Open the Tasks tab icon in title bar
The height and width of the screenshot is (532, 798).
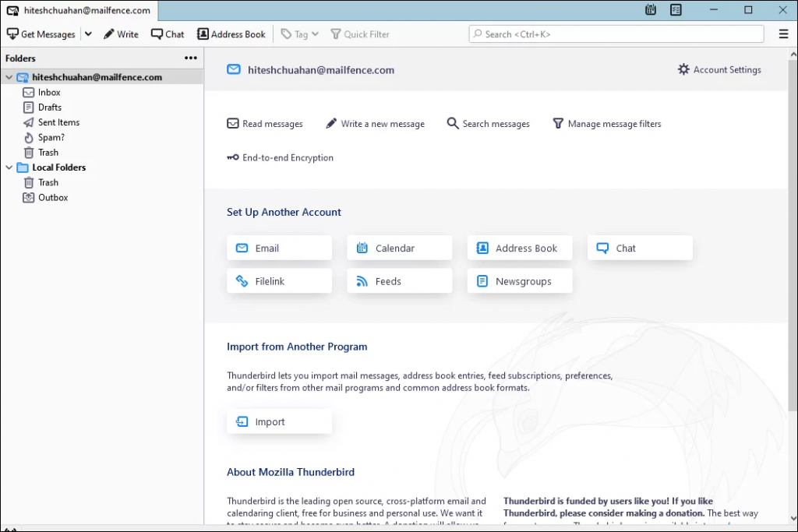point(676,9)
